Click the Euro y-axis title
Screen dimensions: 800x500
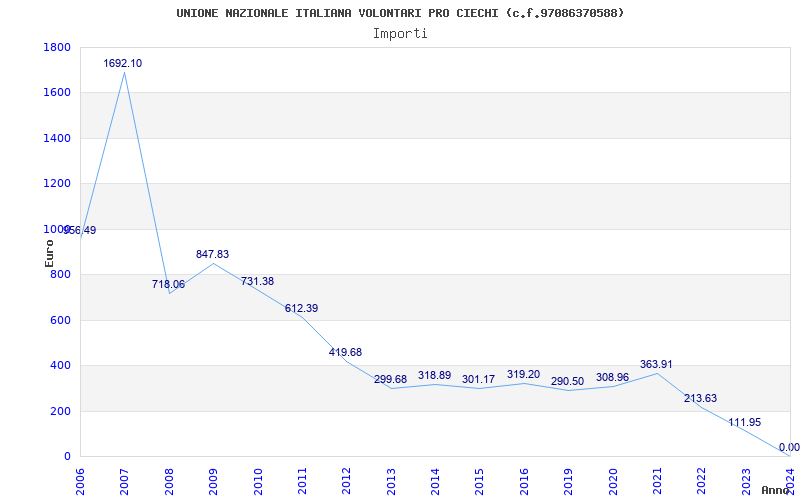click(49, 253)
